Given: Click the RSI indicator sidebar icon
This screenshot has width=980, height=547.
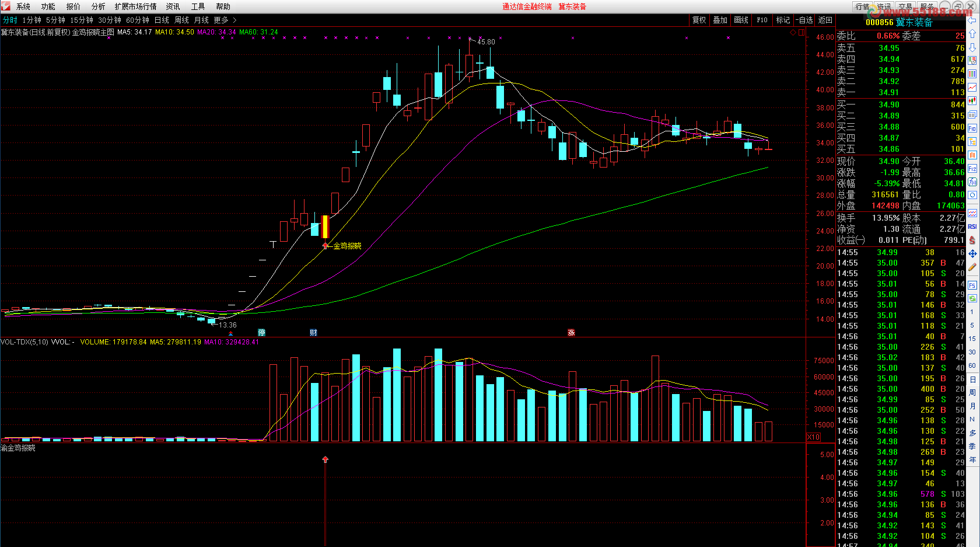Looking at the screenshot, I should pyautogui.click(x=972, y=227).
